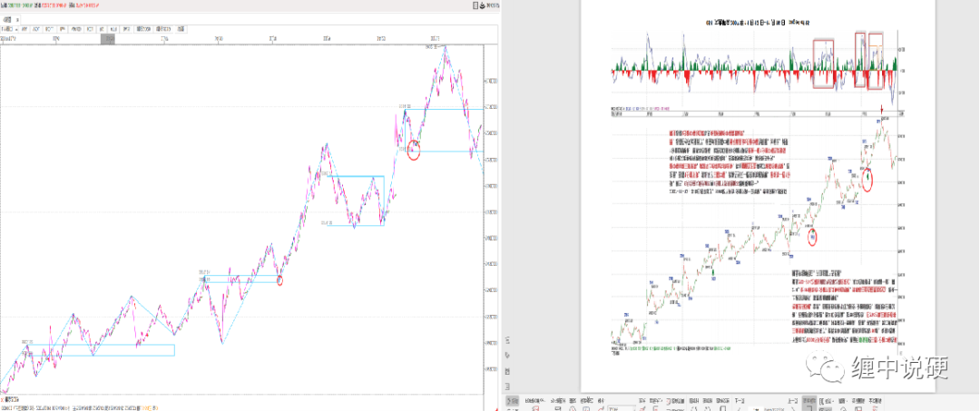980x411 pixels.
Task: Click the leftmost red-outlined box in the indicator panel
Action: 823,64
